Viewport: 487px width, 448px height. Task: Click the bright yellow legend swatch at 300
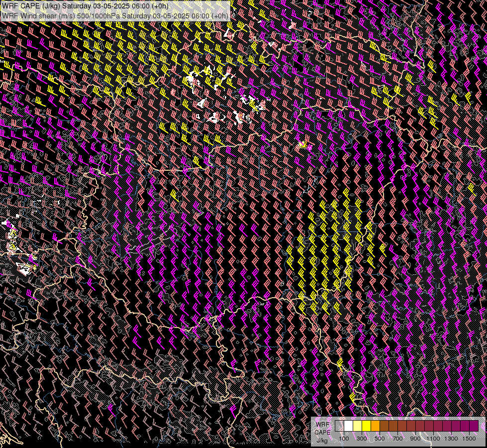click(x=366, y=426)
